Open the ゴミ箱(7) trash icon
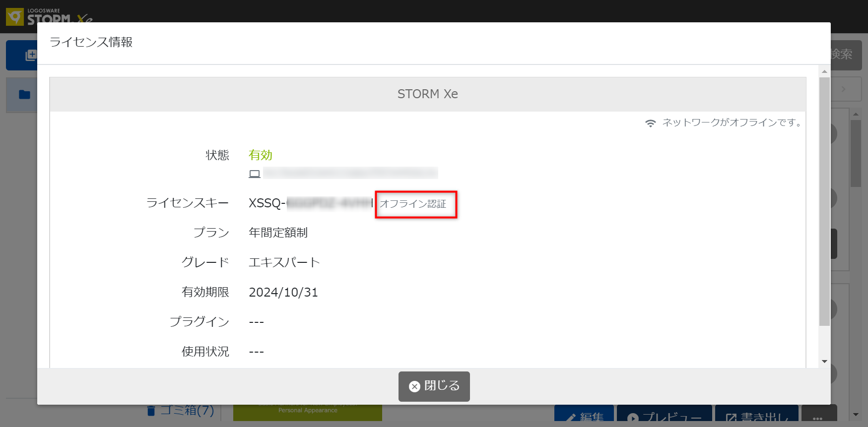 [151, 411]
